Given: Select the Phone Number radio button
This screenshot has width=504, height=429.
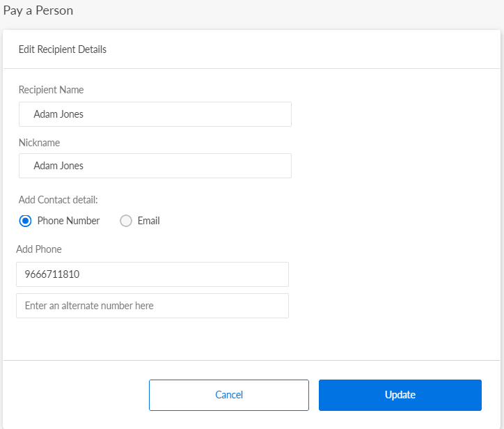Looking at the screenshot, I should tap(26, 221).
